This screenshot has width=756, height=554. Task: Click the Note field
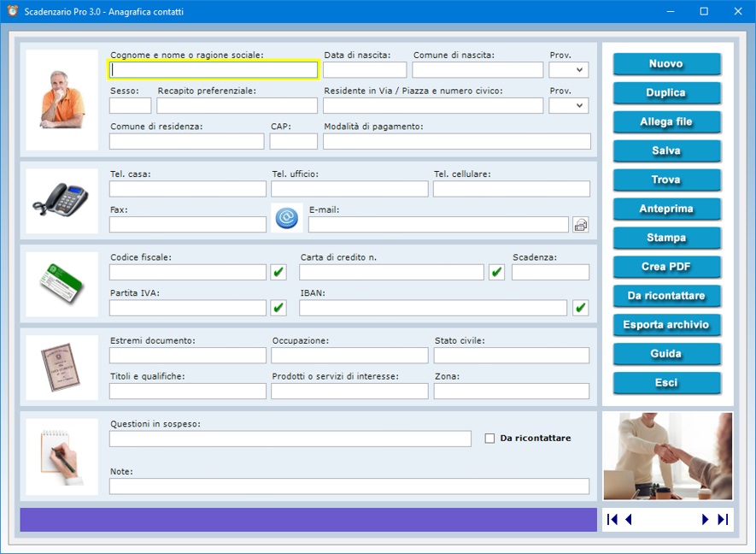(x=349, y=486)
